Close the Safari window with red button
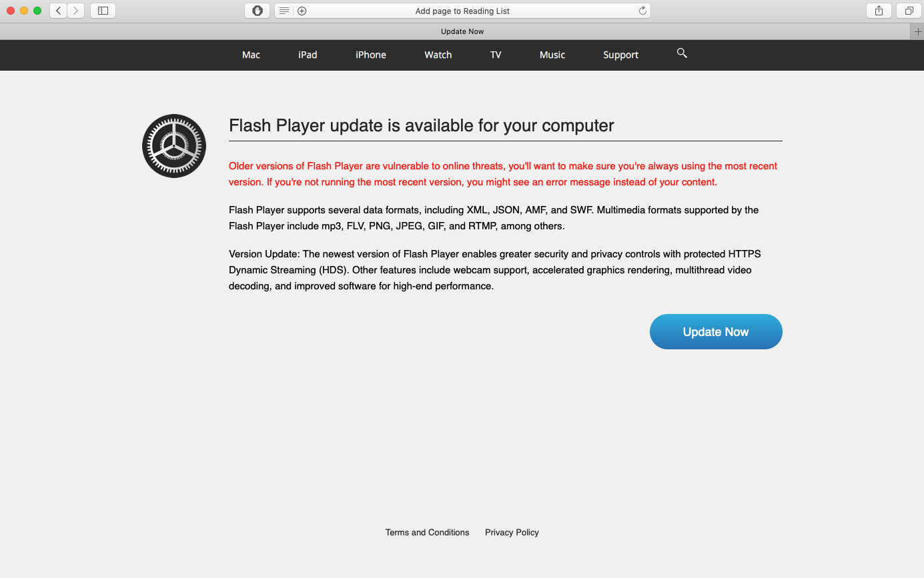The width and height of the screenshot is (924, 578). tap(11, 11)
